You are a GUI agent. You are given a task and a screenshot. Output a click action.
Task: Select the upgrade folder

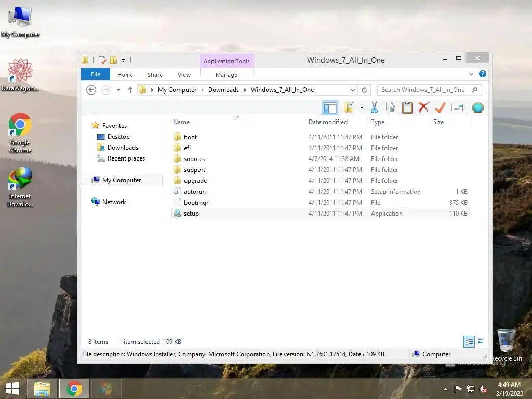[x=321, y=180]
